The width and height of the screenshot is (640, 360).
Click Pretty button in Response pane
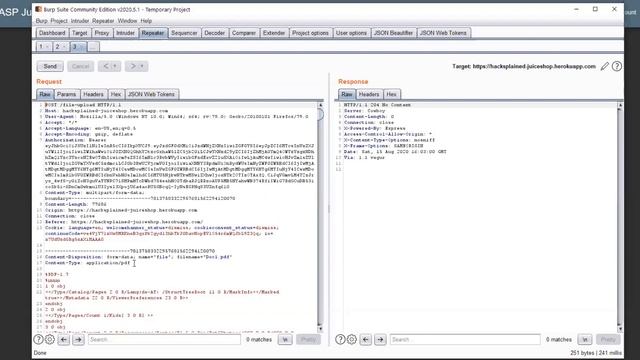click(608, 339)
